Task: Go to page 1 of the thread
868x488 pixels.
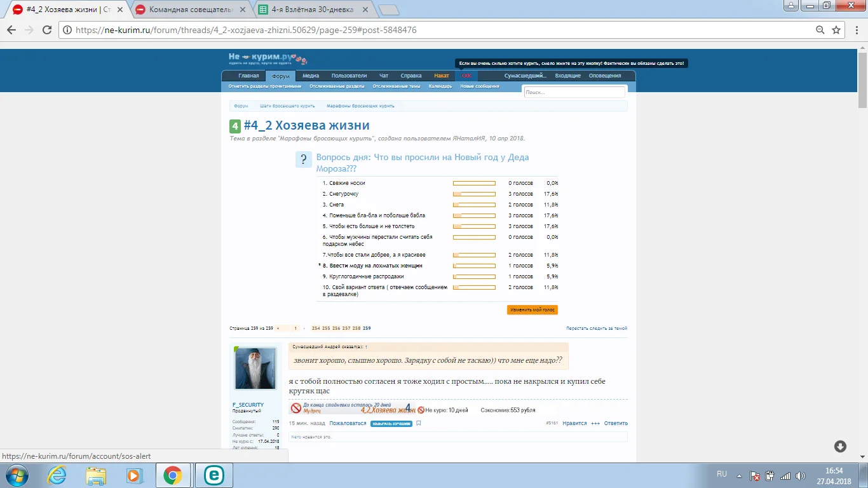Action: pyautogui.click(x=295, y=329)
